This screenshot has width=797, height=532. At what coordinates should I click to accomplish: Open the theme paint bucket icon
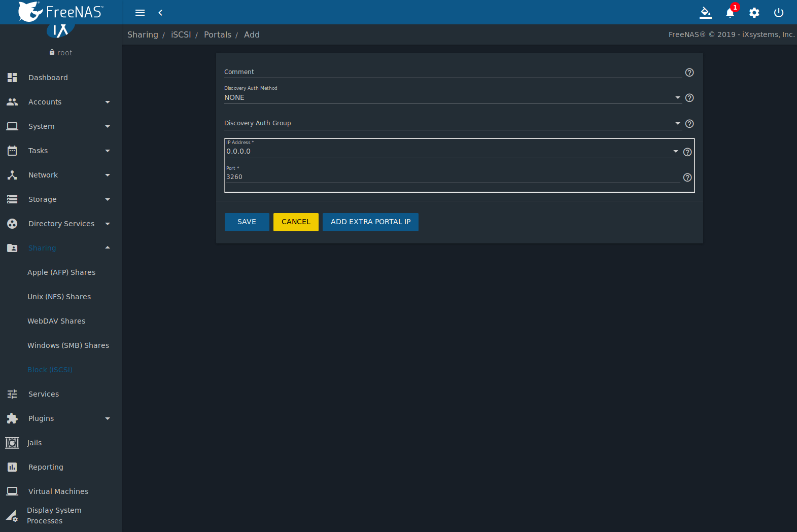[x=706, y=13]
